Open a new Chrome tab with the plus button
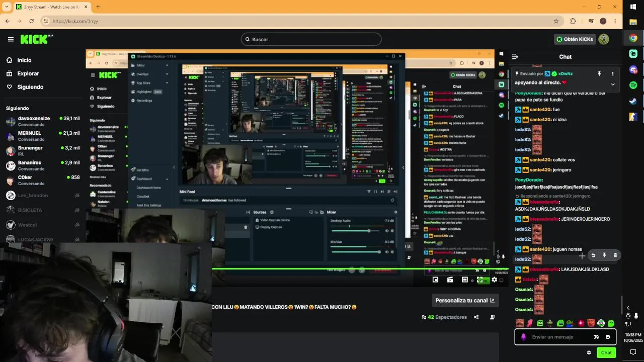This screenshot has height=362, width=644. point(98,7)
